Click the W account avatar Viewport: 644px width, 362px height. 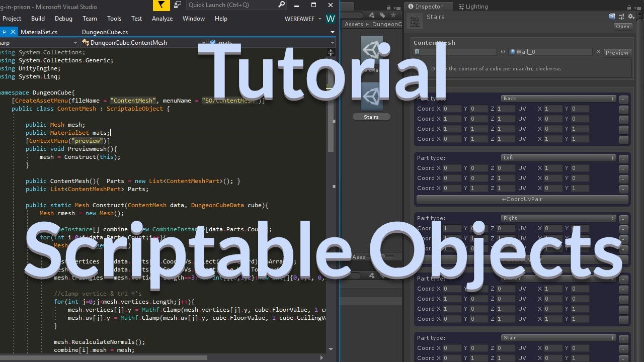point(331,19)
